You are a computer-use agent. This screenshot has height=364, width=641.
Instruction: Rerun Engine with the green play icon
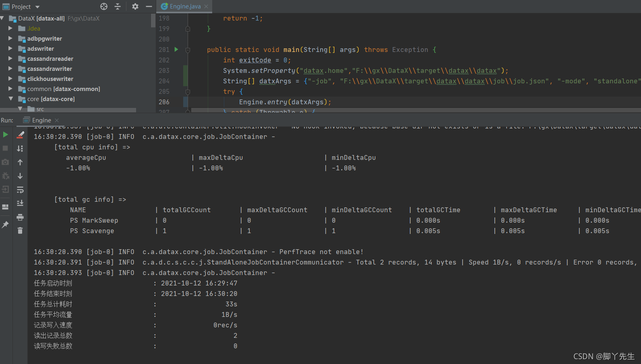pos(6,134)
